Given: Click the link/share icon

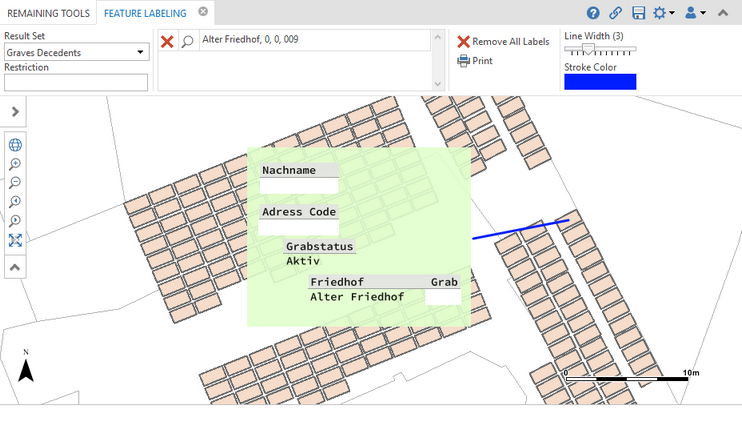Looking at the screenshot, I should point(615,13).
